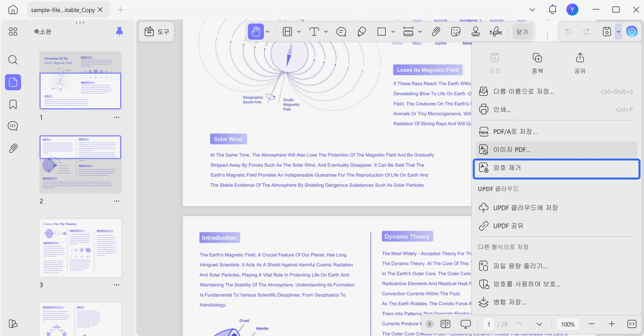The image size is (644, 336).
Task: Pin the 축소판 thumbnail panel
Action: pos(119,31)
